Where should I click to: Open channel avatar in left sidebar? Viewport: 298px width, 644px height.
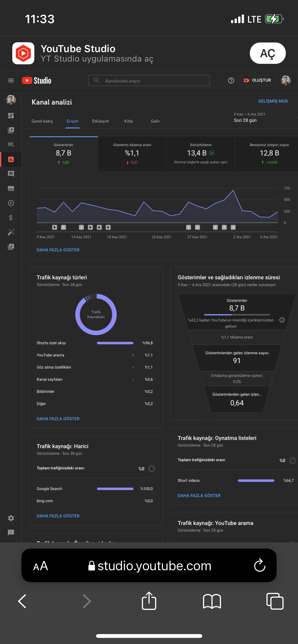[x=11, y=100]
